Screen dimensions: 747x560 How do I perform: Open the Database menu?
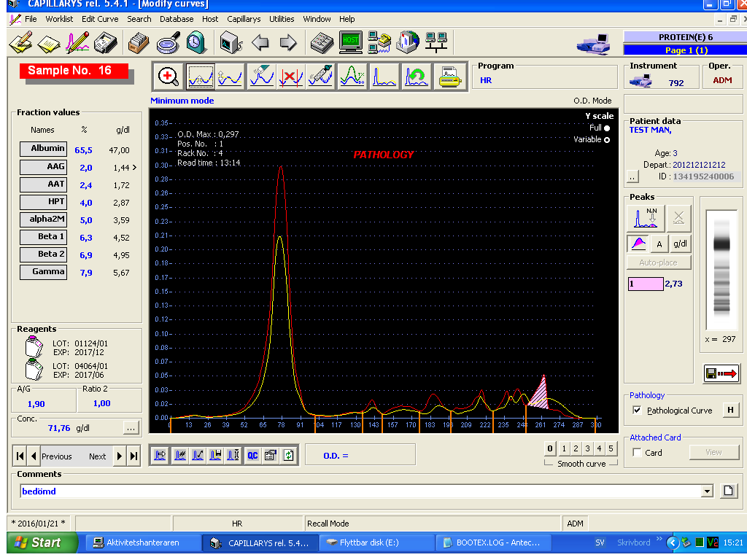pyautogui.click(x=177, y=19)
